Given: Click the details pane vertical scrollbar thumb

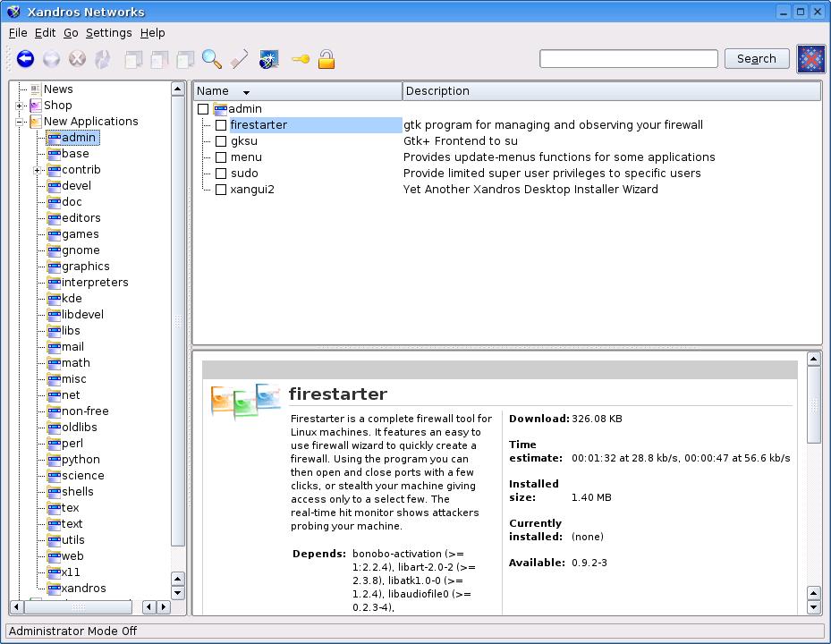Looking at the screenshot, I should tap(813, 404).
